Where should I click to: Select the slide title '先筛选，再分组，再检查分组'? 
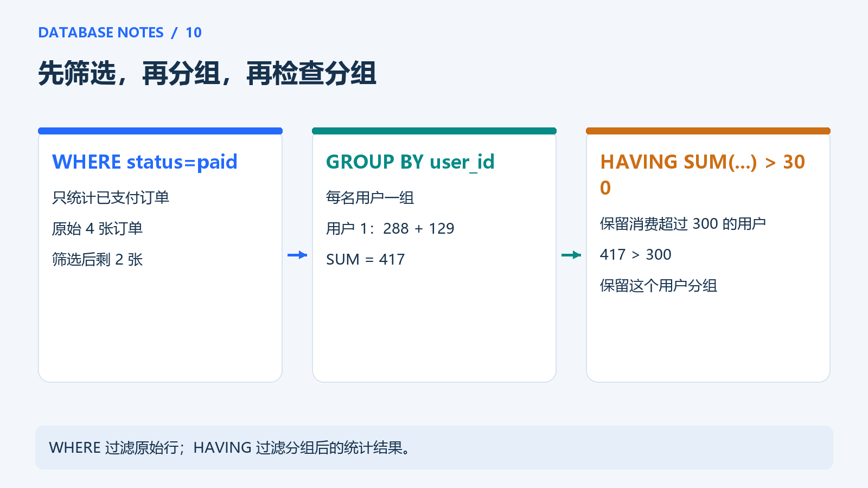[207, 73]
